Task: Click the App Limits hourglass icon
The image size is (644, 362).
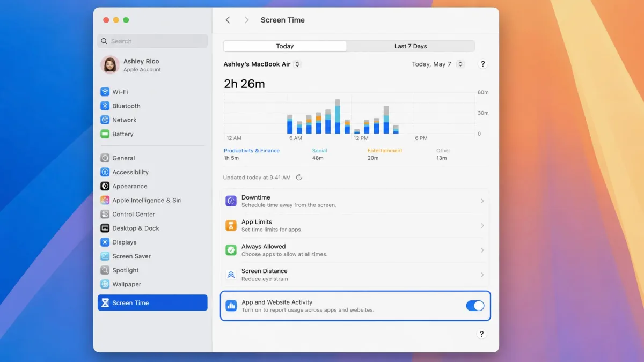Action: pyautogui.click(x=231, y=225)
